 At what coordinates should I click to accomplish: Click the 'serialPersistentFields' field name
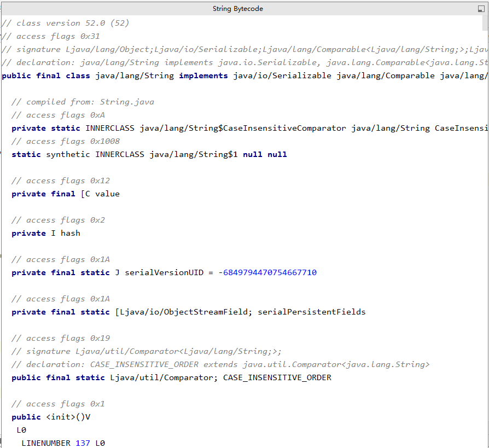(x=311, y=312)
